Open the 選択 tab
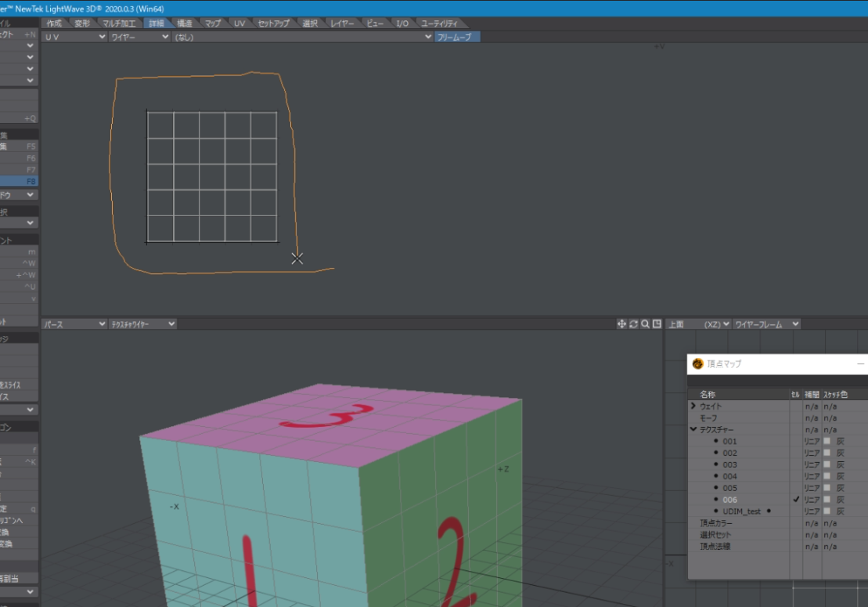Screen dimensions: 868x607 [310, 23]
